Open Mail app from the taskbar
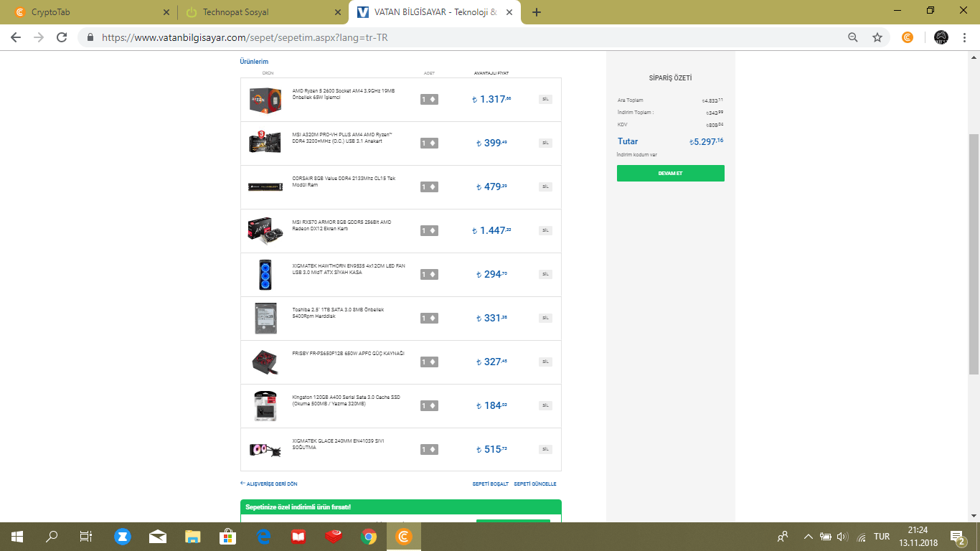 pyautogui.click(x=158, y=536)
